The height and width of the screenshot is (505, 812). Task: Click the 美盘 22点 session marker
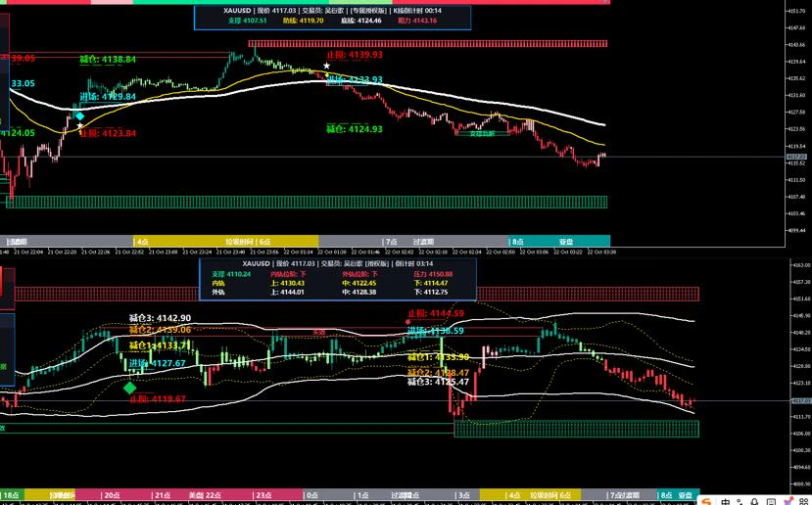click(206, 495)
